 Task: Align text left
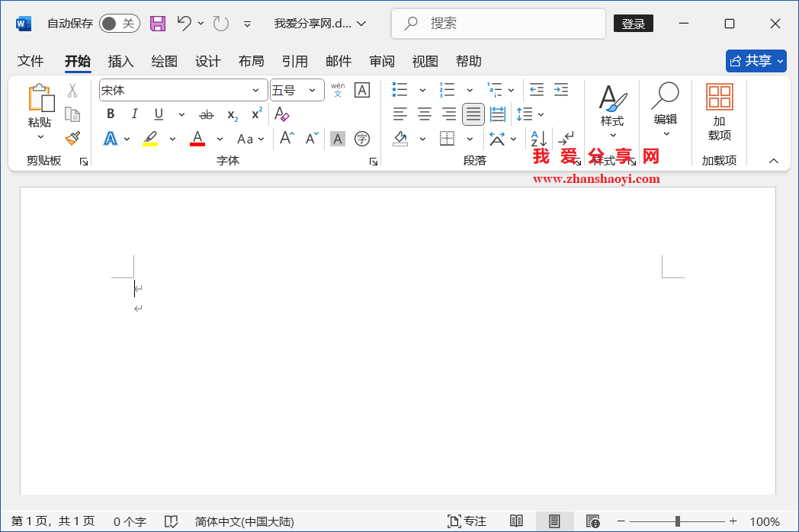[x=400, y=114]
